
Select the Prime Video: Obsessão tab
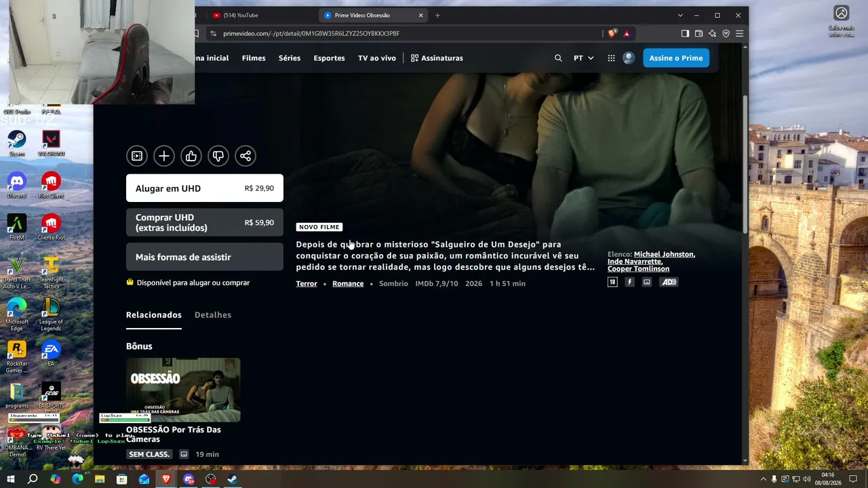(373, 15)
